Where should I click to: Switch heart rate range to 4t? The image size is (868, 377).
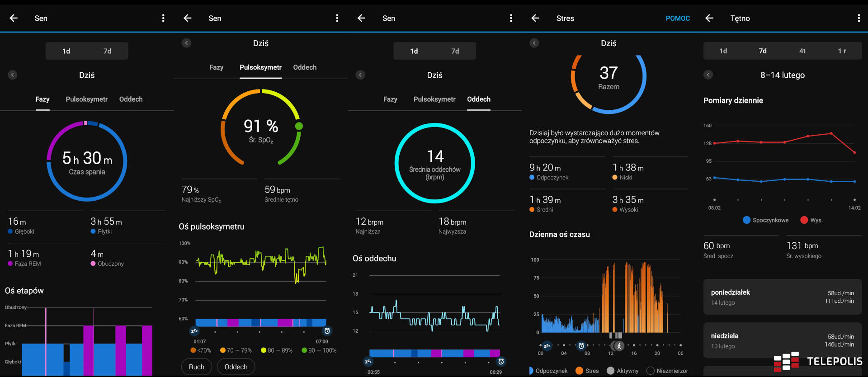coord(802,51)
